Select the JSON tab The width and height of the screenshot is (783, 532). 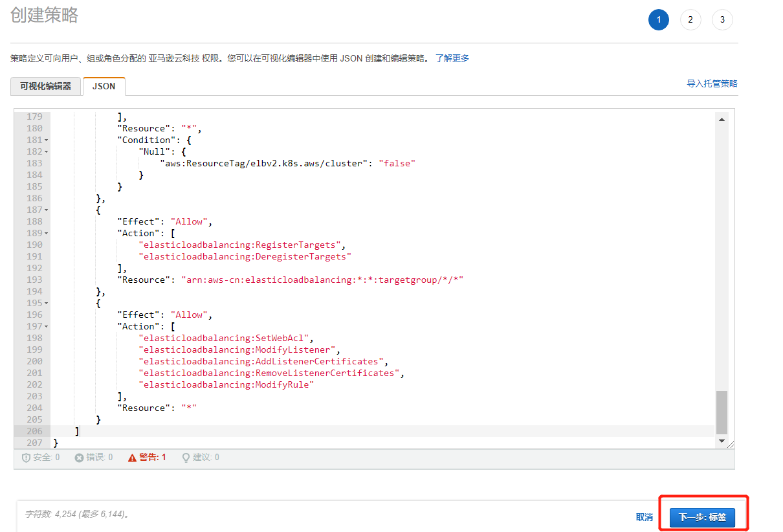tap(104, 86)
